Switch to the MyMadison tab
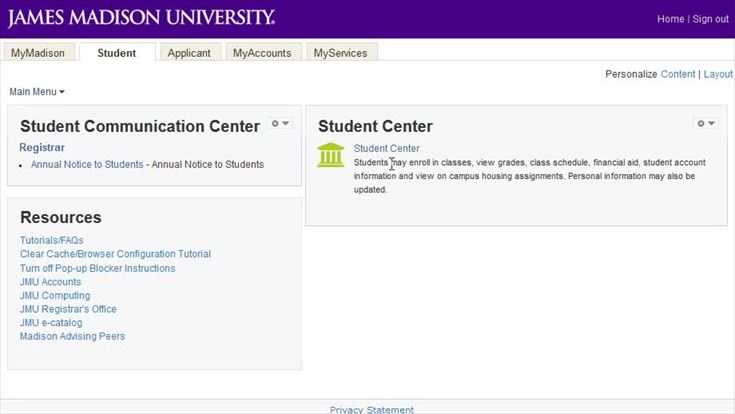Screen dimensions: 735x414 [x=38, y=53]
